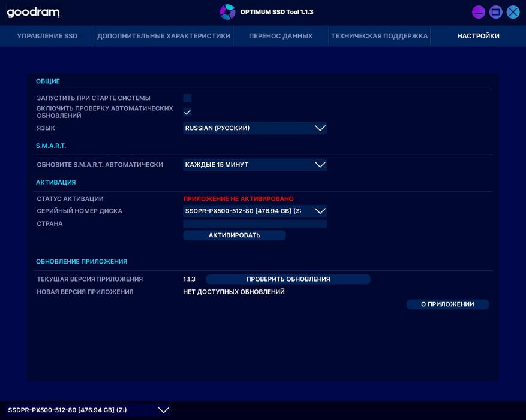Open the Язык language dropdown

coord(255,128)
